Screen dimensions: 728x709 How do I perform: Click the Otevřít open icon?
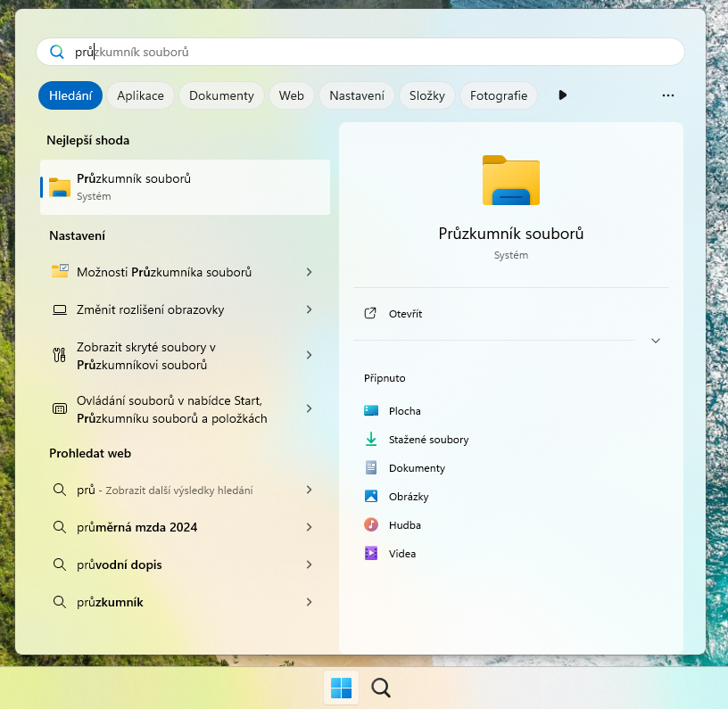370,313
